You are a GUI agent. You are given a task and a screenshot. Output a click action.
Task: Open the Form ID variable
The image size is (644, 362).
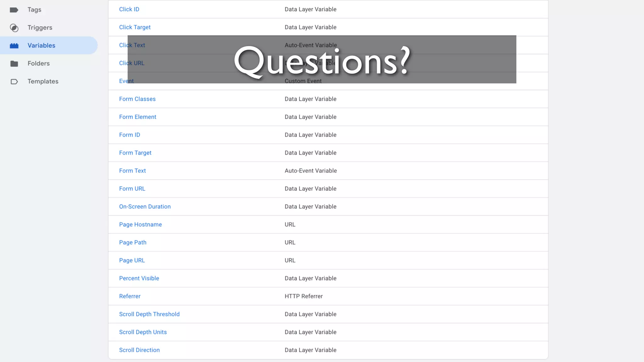coord(130,134)
